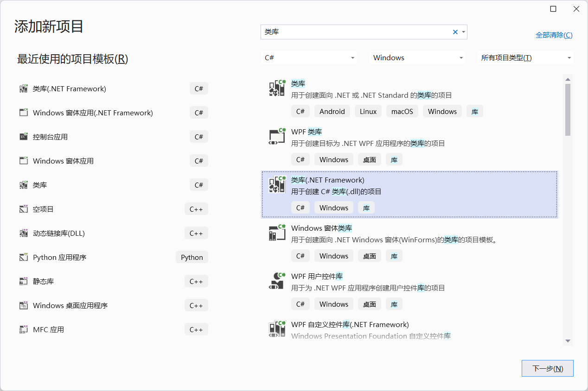The image size is (588, 391).
Task: Click the 控制台应用 template icon
Action: tap(24, 136)
